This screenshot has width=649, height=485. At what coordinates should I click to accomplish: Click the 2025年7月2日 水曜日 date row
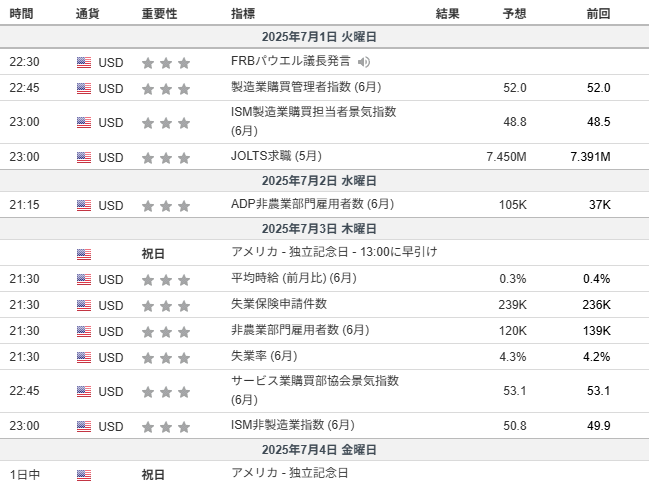tap(324, 180)
